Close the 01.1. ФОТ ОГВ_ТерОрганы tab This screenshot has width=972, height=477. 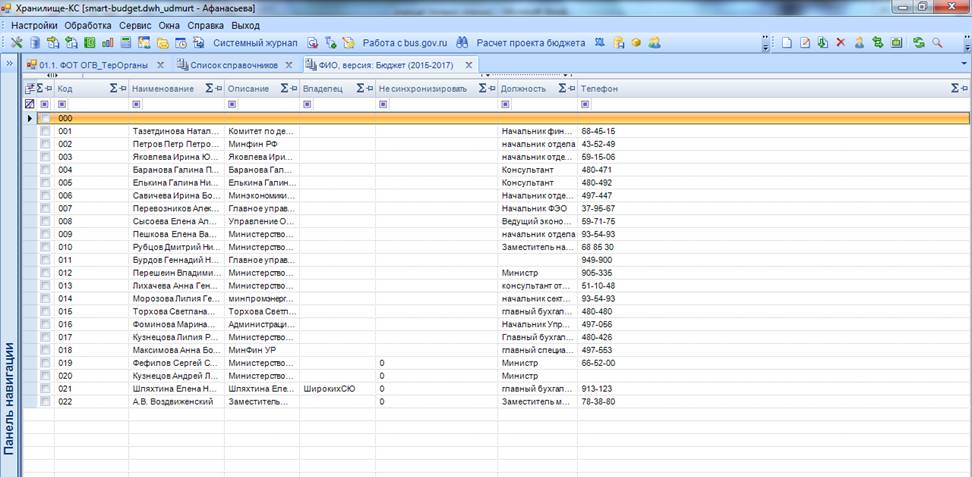point(159,65)
